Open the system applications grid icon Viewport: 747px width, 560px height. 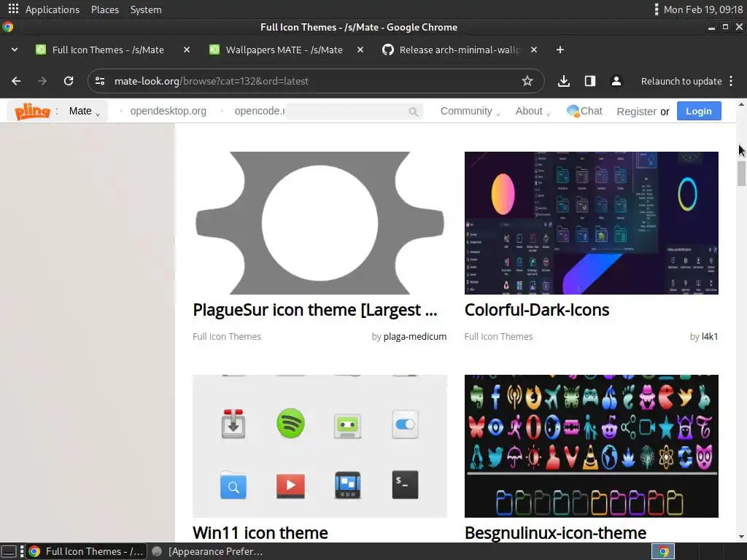click(x=13, y=9)
